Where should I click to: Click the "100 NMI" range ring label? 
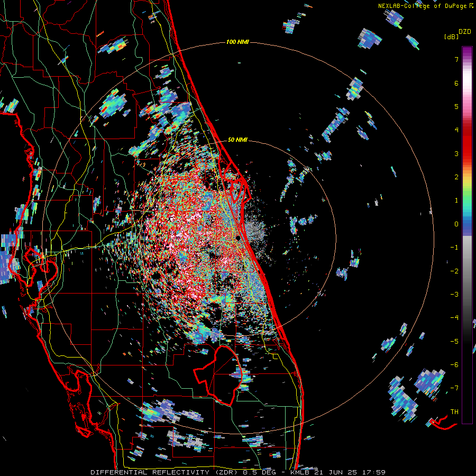[237, 42]
